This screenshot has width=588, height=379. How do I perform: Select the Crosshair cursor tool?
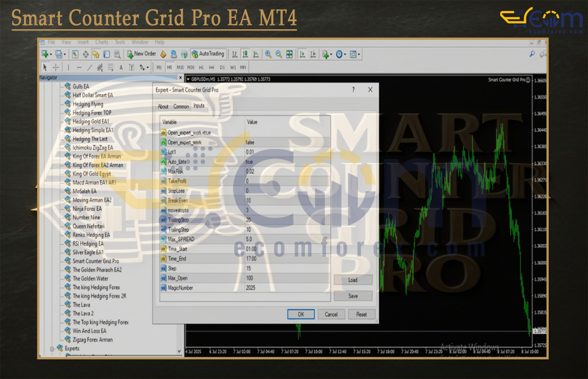pos(56,68)
